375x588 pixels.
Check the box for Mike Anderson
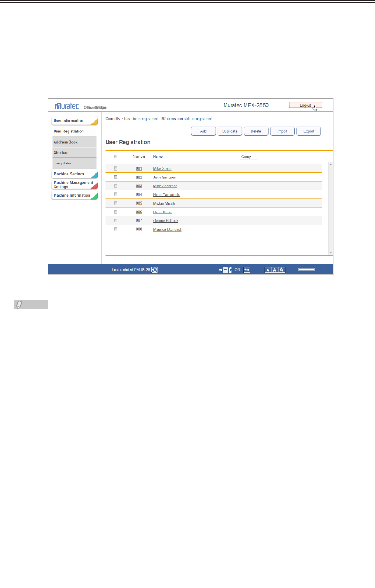(x=116, y=185)
